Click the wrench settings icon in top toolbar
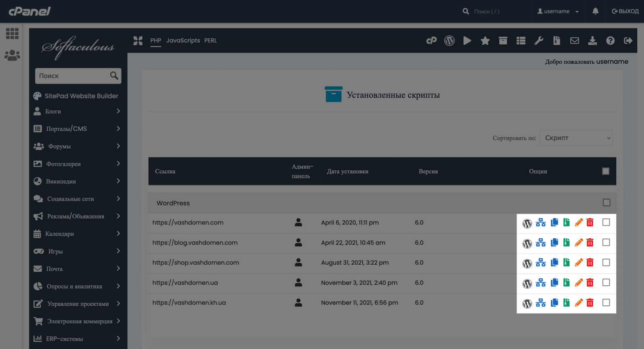This screenshot has width=644, height=349. point(539,41)
